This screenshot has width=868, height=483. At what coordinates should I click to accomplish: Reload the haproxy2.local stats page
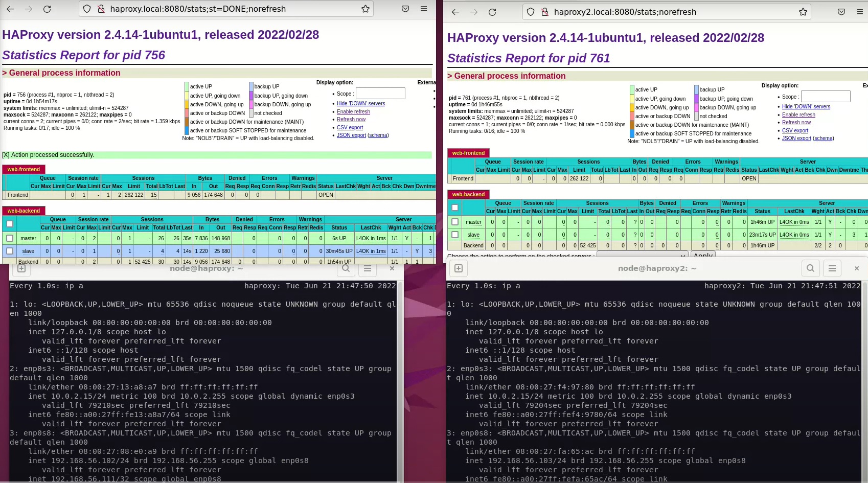[492, 12]
